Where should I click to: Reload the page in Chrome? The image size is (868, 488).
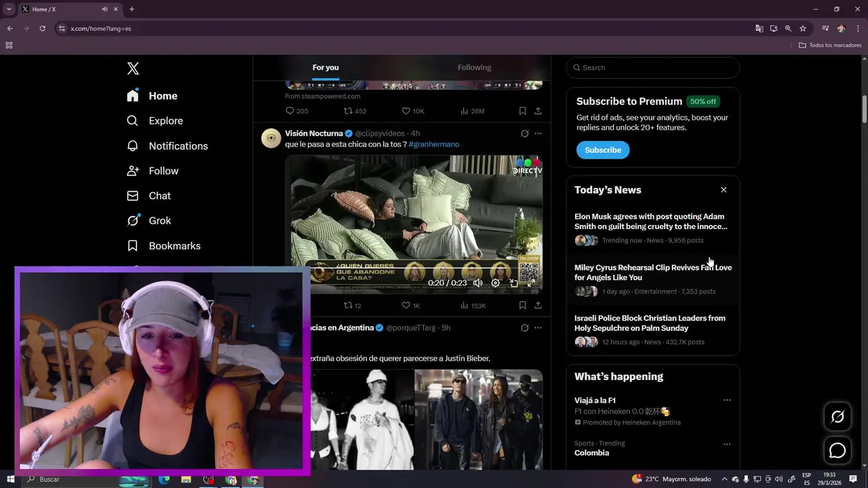click(x=42, y=28)
